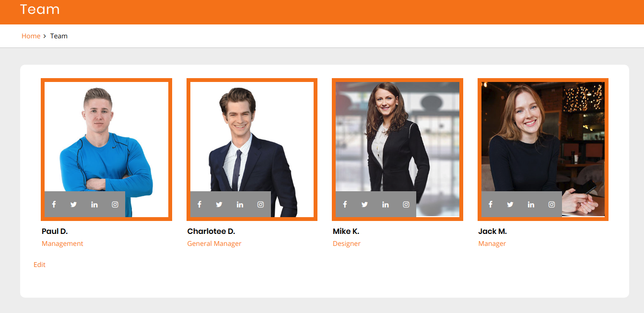The height and width of the screenshot is (313, 644).
Task: Open Jack M.'s Facebook icon
Action: (x=491, y=204)
